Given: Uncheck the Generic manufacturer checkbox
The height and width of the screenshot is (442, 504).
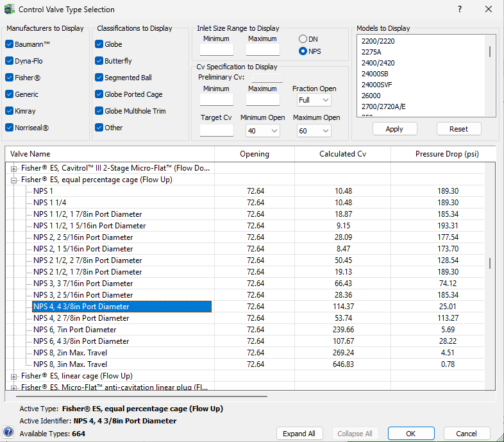Looking at the screenshot, I should 10,94.
